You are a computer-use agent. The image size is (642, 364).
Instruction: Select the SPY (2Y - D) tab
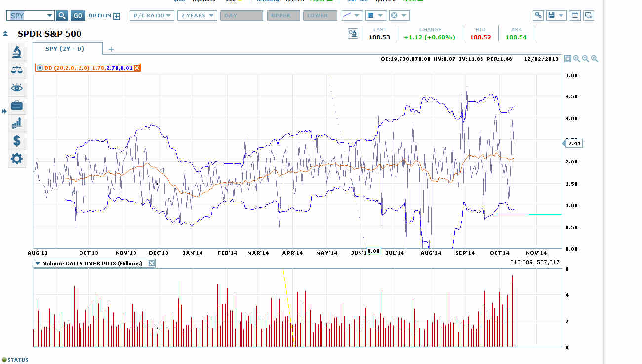[x=68, y=49]
